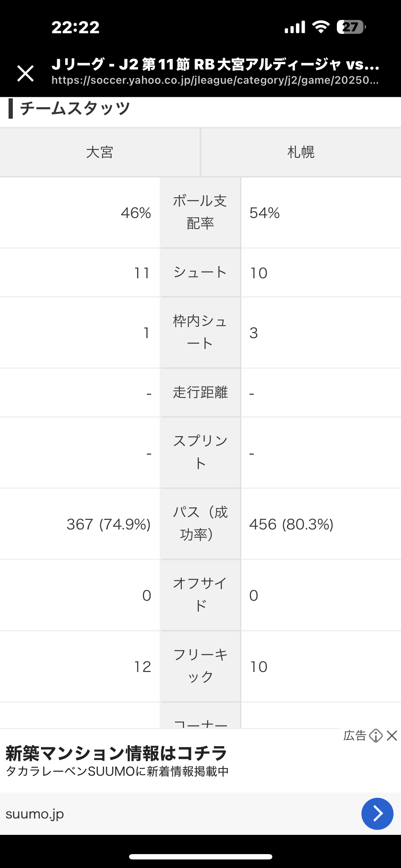Screen dimensions: 401x868
Task: Open the ad info icon beside 広告
Action: [x=376, y=735]
